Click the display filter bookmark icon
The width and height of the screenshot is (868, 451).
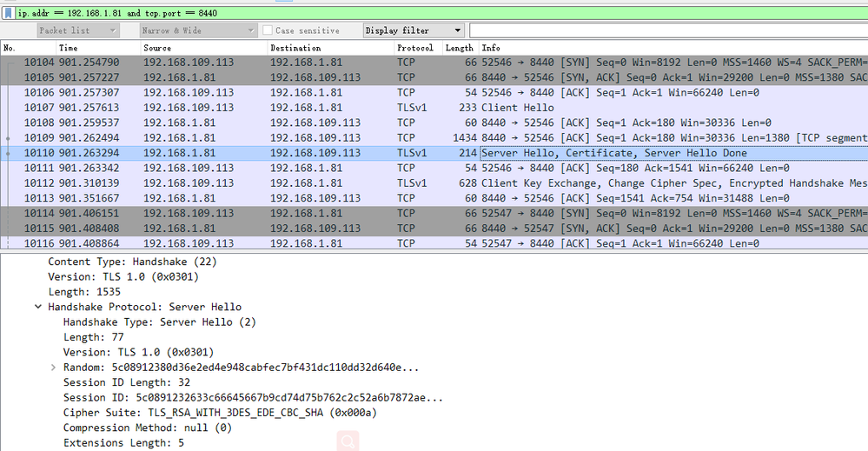click(8, 13)
